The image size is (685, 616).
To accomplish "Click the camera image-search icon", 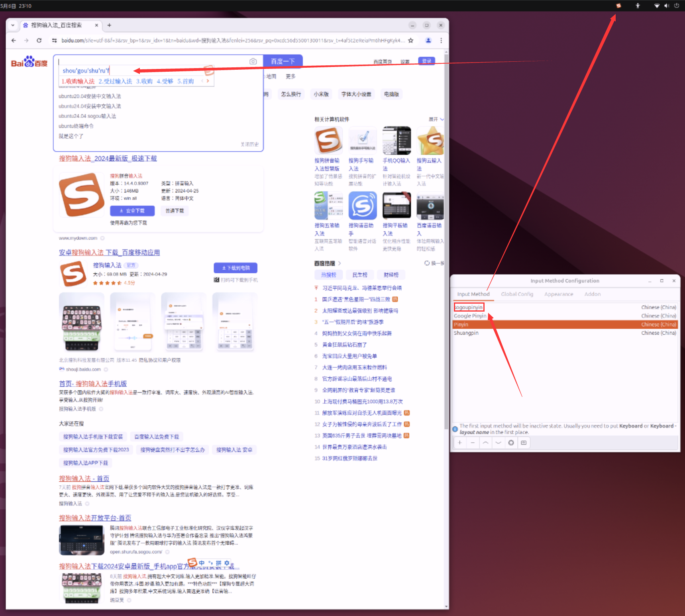I will 253,61.
